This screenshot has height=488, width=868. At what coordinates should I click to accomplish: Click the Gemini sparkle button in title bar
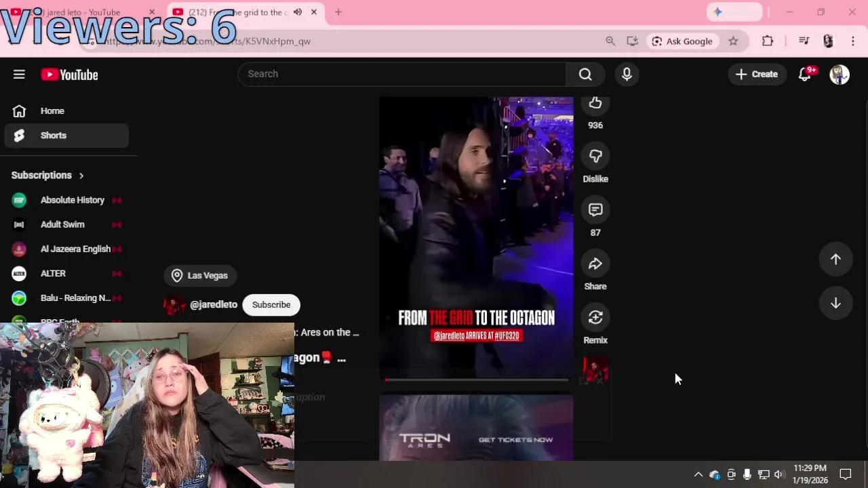click(734, 12)
